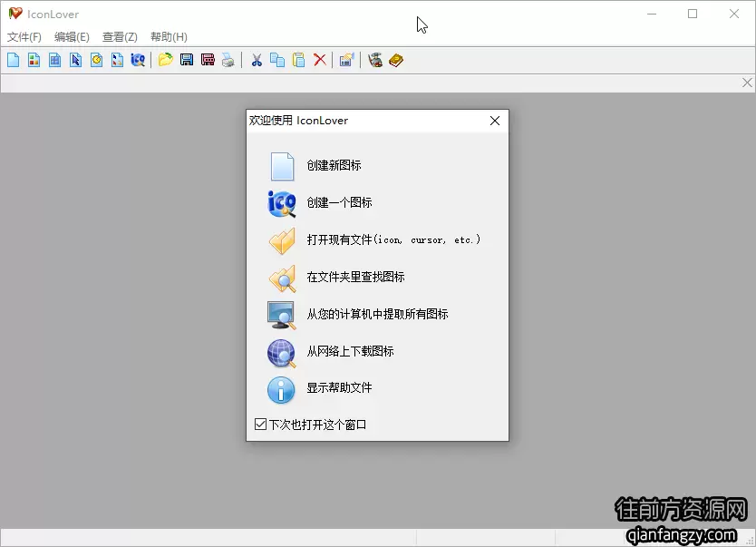Screen dimensions: 756x547
Task: Click the IconLover heart logo in title bar
Action: (15, 14)
